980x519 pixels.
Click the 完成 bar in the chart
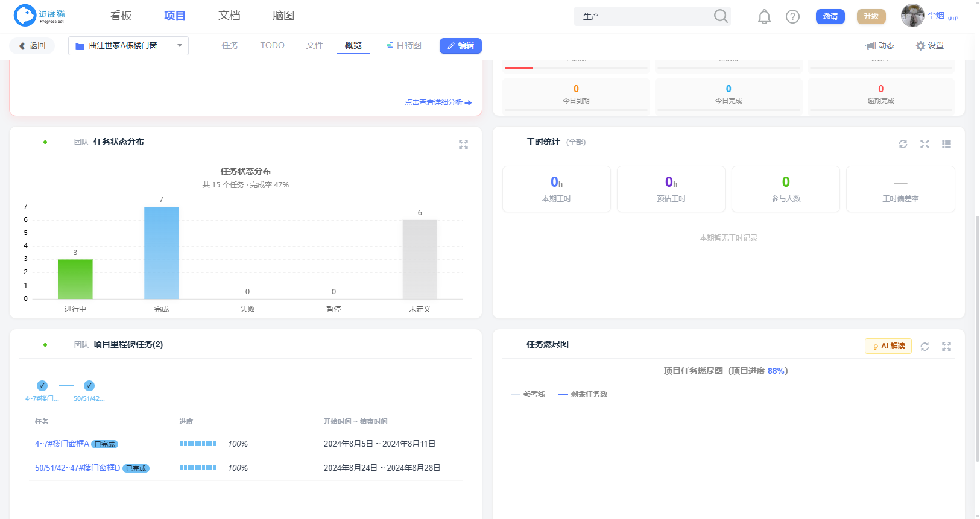[162, 253]
